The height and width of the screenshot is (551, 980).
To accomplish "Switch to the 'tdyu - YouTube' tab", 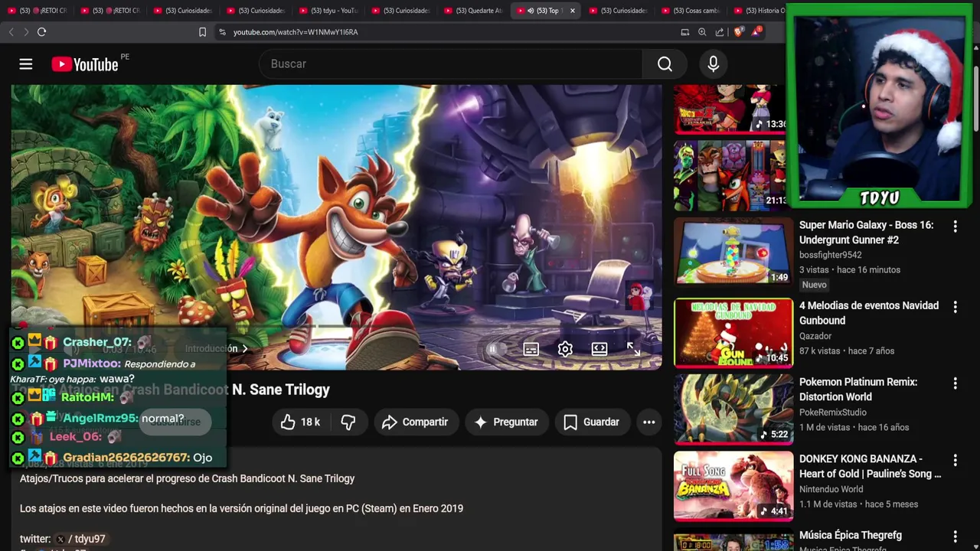I will click(328, 11).
